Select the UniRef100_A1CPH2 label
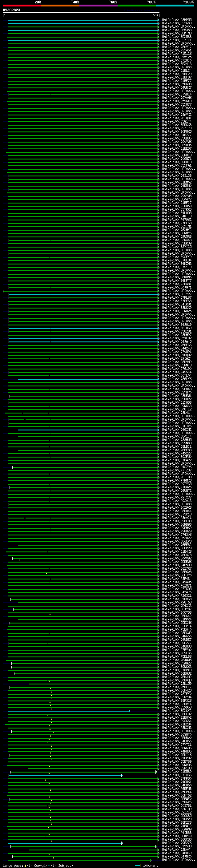197x868 pixels. tap(177, 758)
